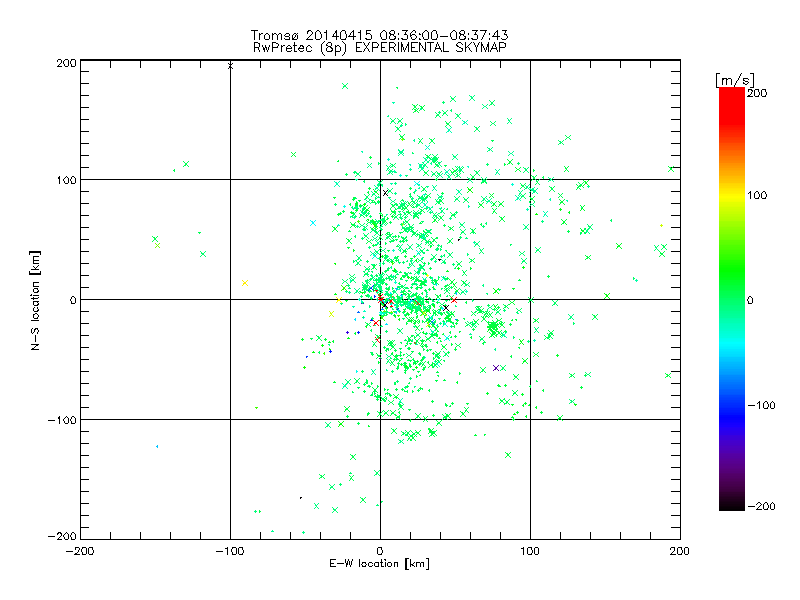Viewport: 800px width, 600px height.
Task: Click the title line with Tromsø date and time
Action: [379, 35]
